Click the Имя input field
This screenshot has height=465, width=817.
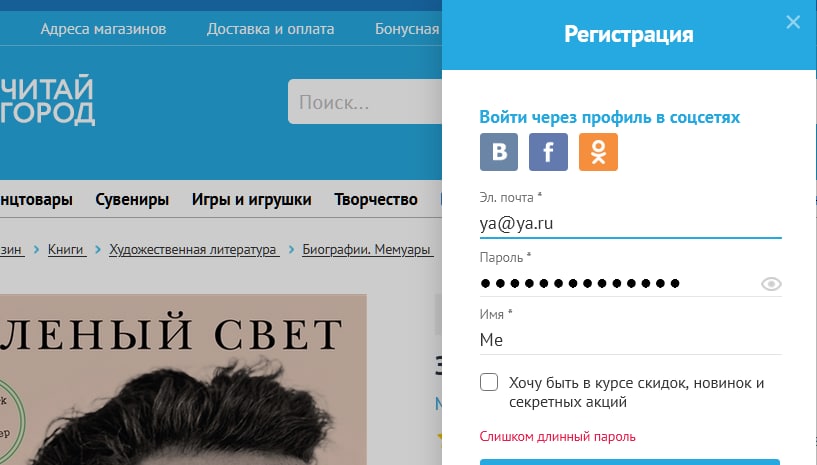pyautogui.click(x=630, y=340)
